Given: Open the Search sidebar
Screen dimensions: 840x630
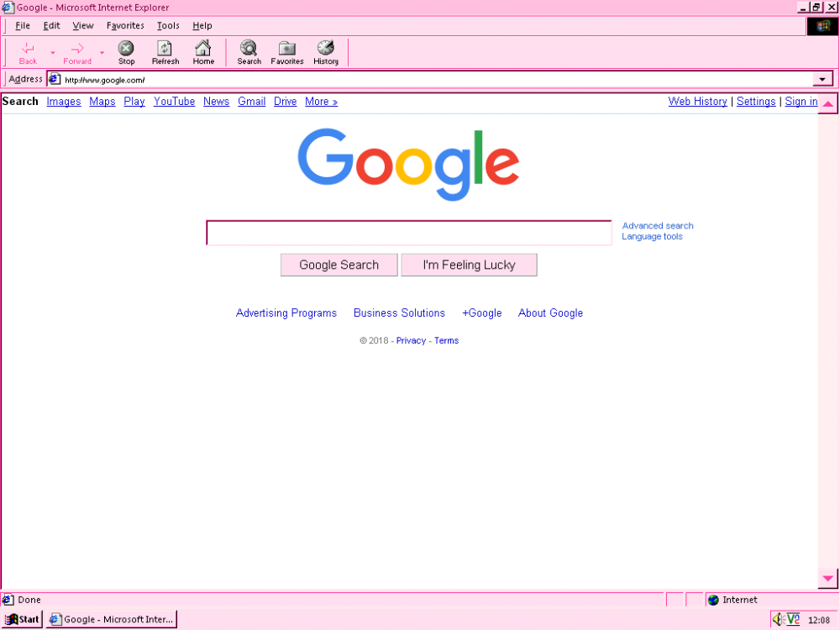Looking at the screenshot, I should pos(249,52).
